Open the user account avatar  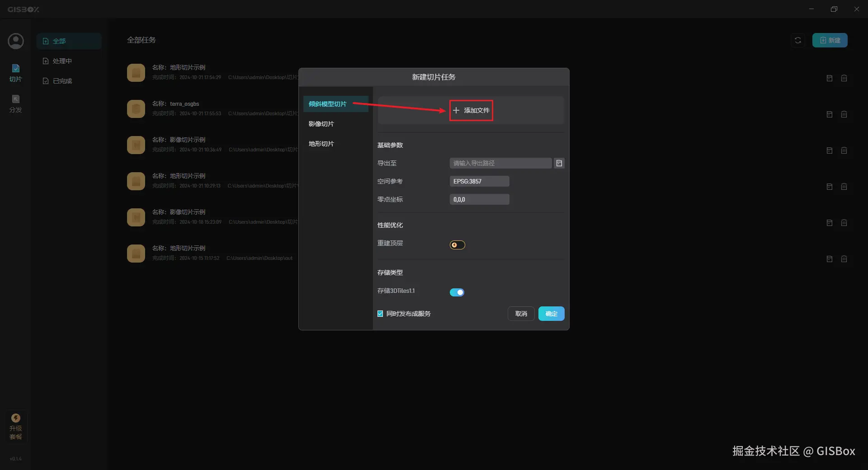pyautogui.click(x=16, y=41)
